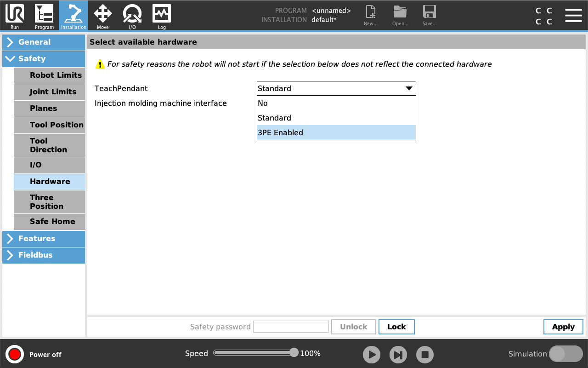
Task: Choose the No option in the dropdown
Action: click(x=336, y=103)
